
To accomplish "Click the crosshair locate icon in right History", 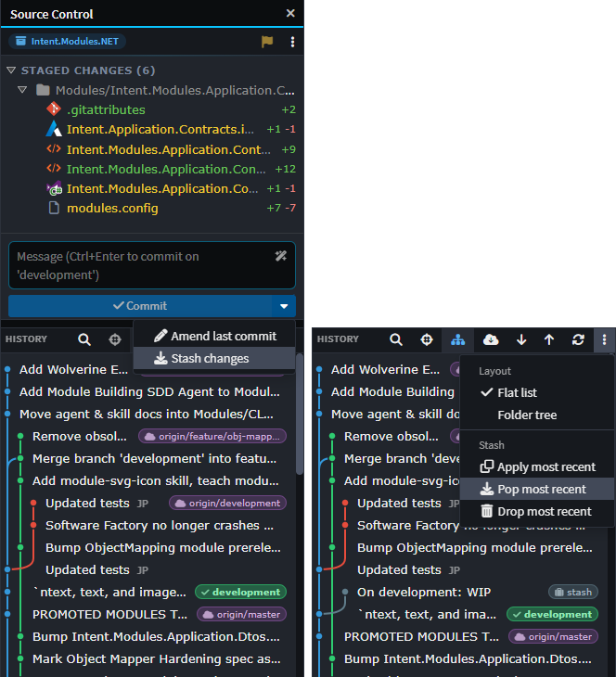I will 427,339.
